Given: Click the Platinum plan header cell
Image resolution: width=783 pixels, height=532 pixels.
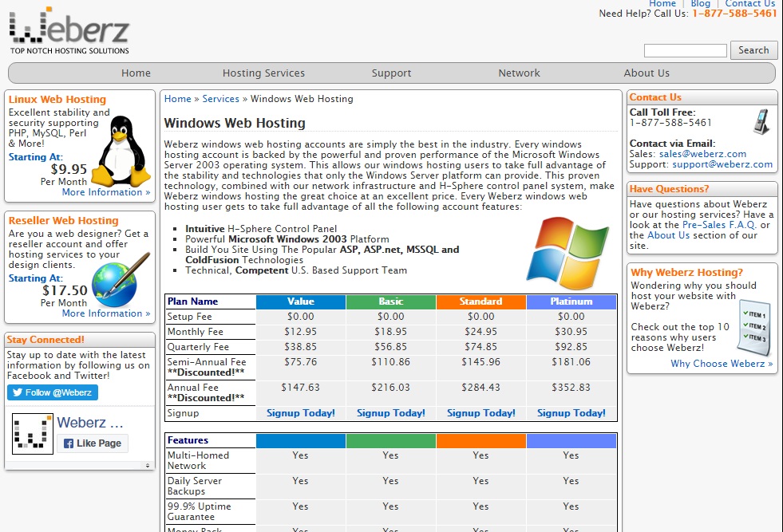Looking at the screenshot, I should click(x=571, y=301).
